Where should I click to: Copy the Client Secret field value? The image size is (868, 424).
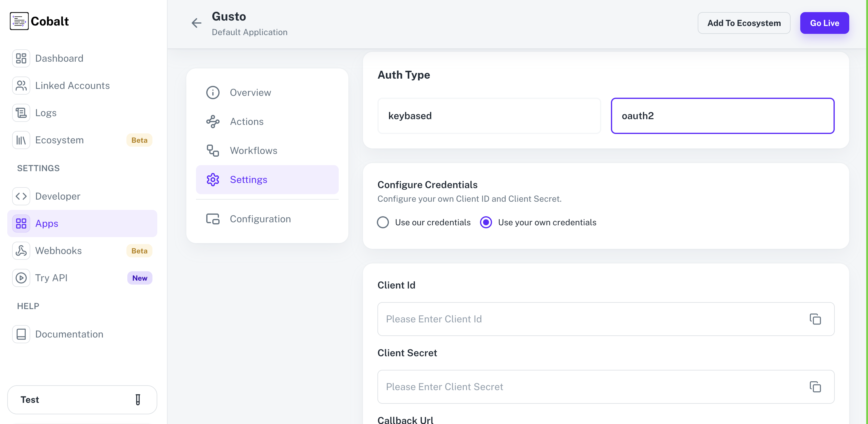tap(815, 386)
